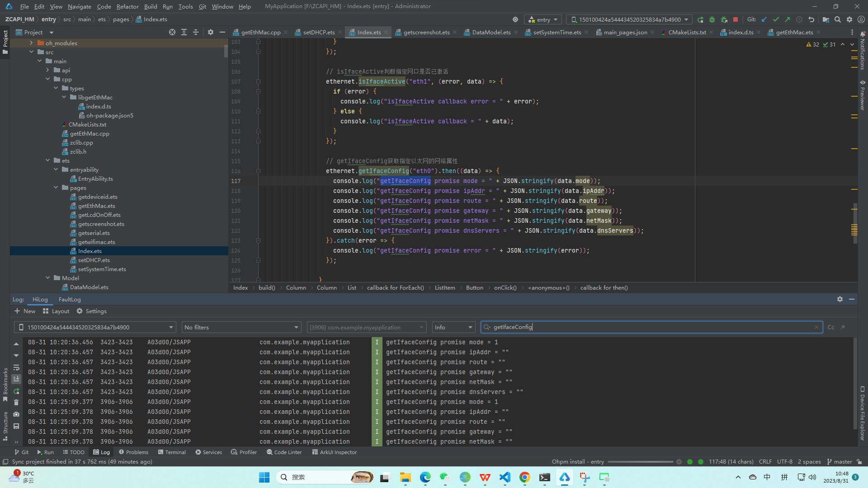This screenshot has height=488, width=868.
Task: Open log device dropdown in HiLog
Action: click(x=95, y=327)
